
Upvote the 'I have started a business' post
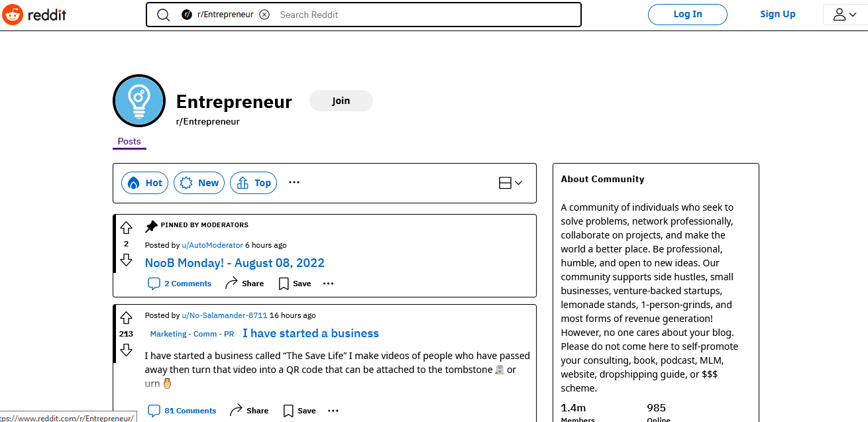point(126,318)
